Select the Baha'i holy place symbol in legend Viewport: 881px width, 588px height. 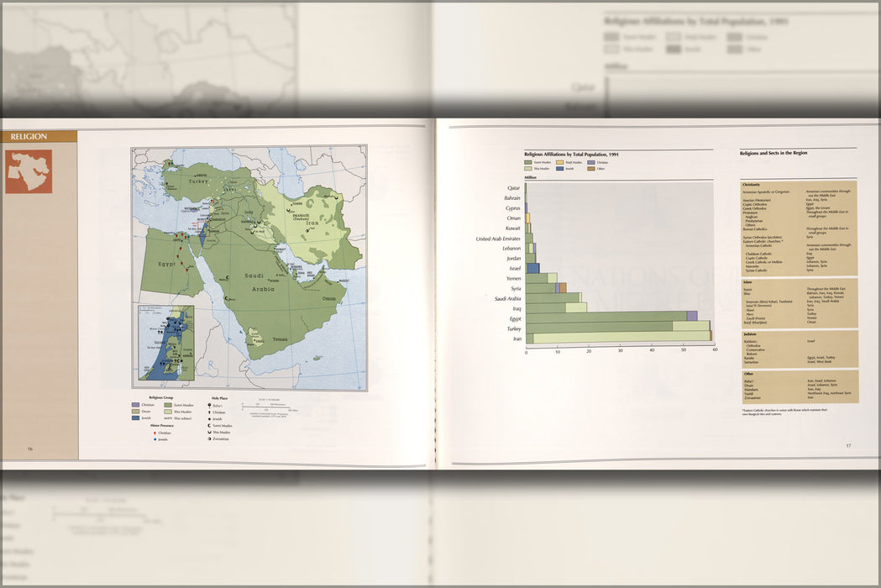coord(208,405)
